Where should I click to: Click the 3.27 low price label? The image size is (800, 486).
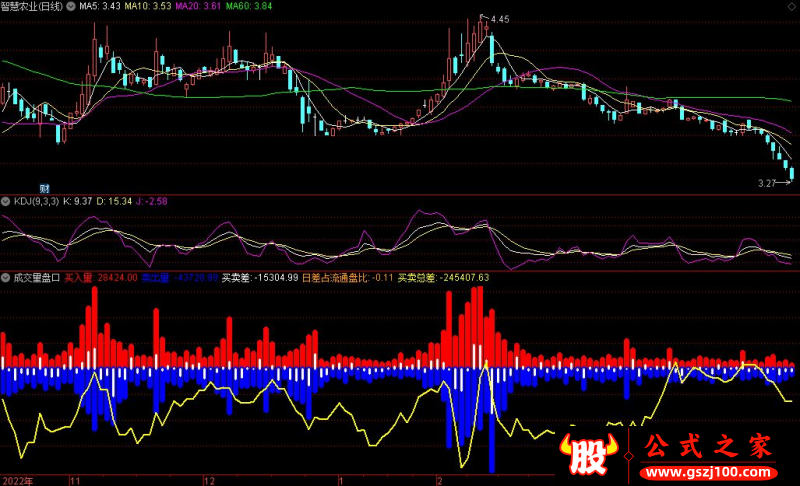point(766,183)
